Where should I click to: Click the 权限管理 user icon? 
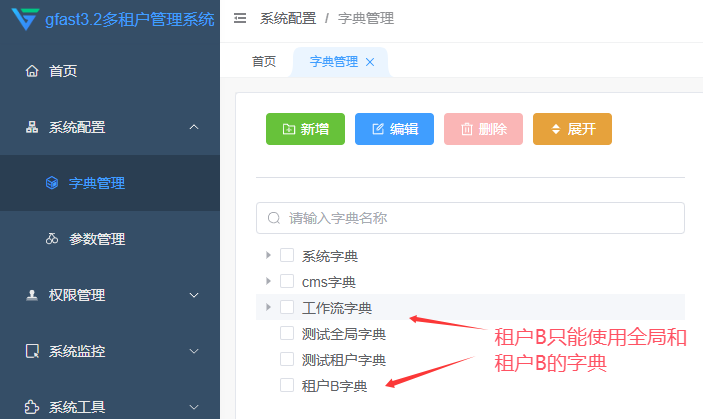(x=32, y=295)
